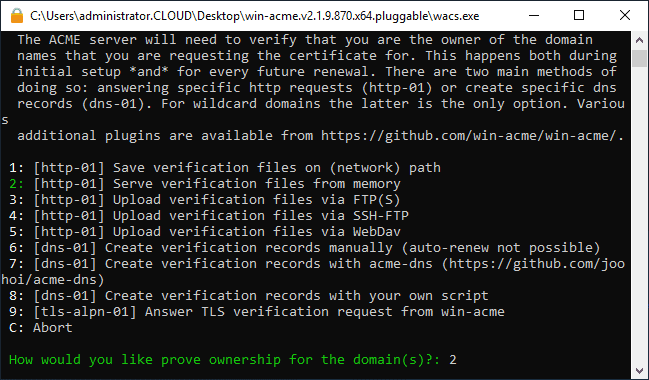Click the 'How would you like prove ownership' prompt
Image resolution: width=649 pixels, height=380 pixels.
[224, 360]
